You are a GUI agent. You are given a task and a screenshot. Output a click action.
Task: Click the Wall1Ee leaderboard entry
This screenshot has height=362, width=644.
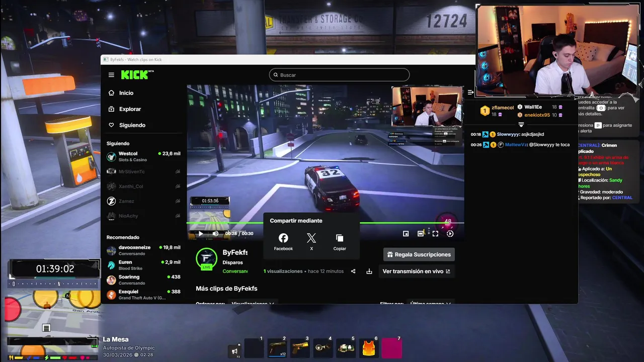coord(539,107)
